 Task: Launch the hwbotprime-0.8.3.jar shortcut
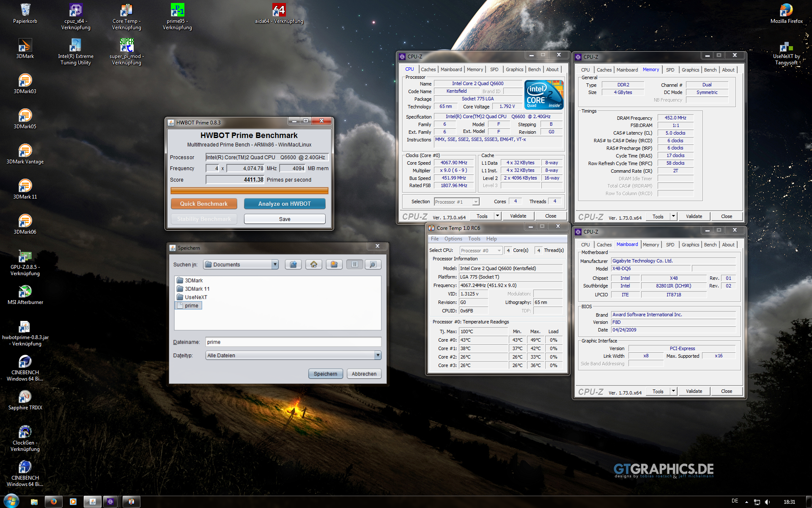[x=25, y=333]
